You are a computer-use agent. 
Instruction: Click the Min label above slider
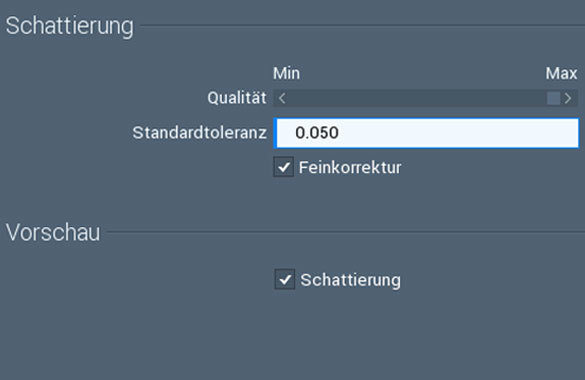(286, 73)
